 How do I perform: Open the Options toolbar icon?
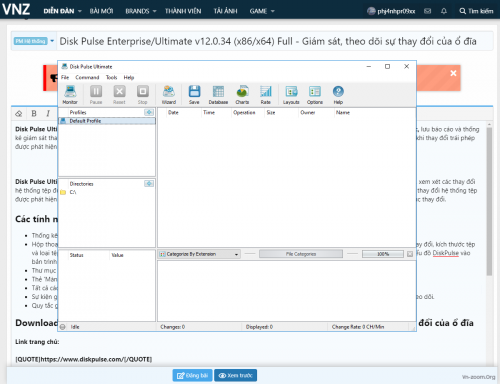315,95
